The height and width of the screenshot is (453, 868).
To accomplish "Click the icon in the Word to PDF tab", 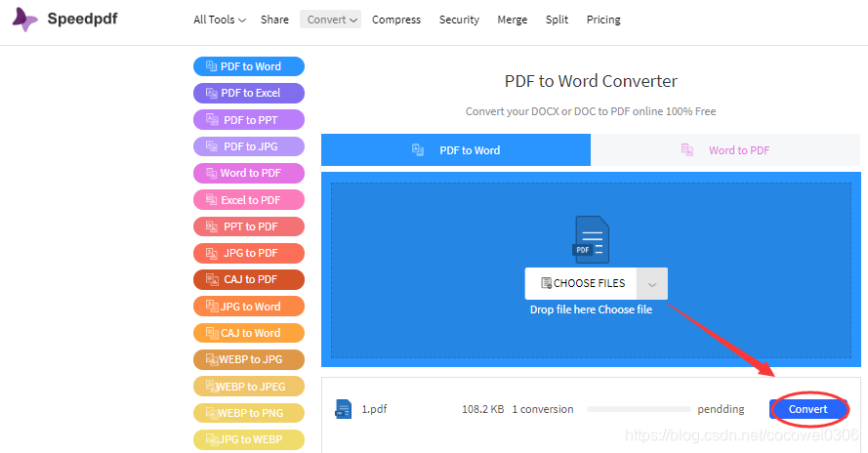I will (687, 150).
